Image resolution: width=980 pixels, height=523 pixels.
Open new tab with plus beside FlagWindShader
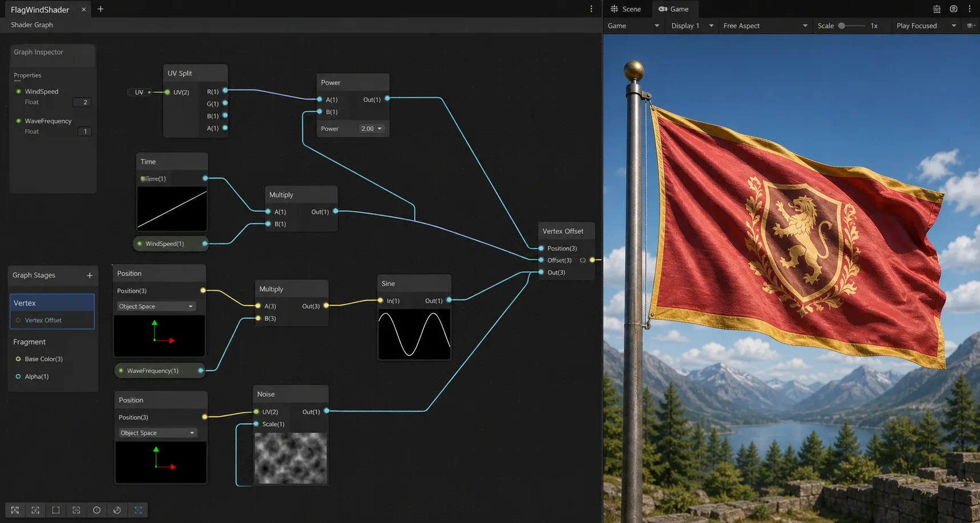click(100, 9)
